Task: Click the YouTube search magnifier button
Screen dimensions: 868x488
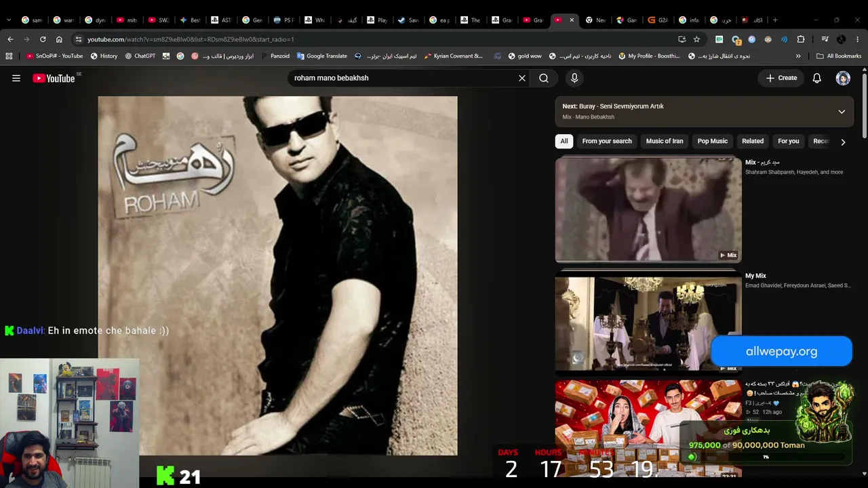Action: (544, 78)
